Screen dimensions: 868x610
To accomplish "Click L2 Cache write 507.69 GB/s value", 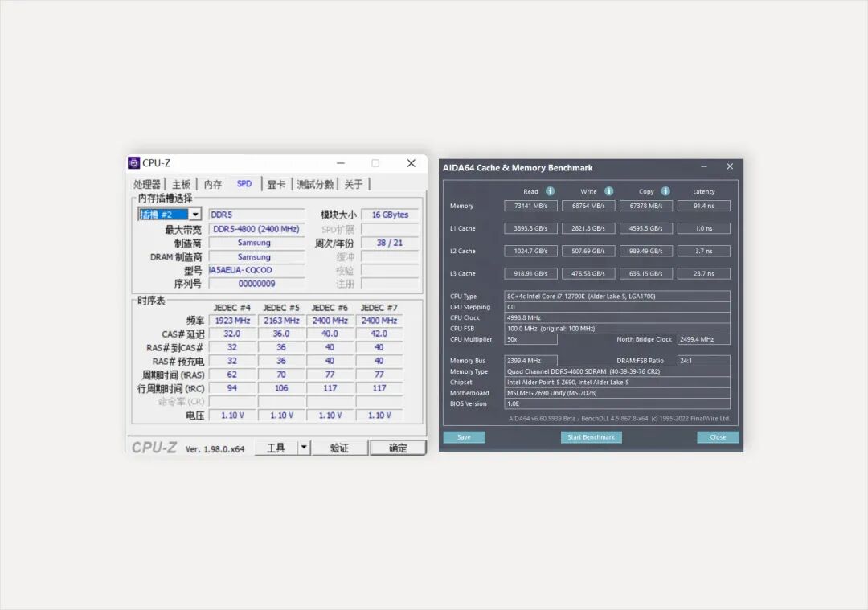I will (x=588, y=251).
